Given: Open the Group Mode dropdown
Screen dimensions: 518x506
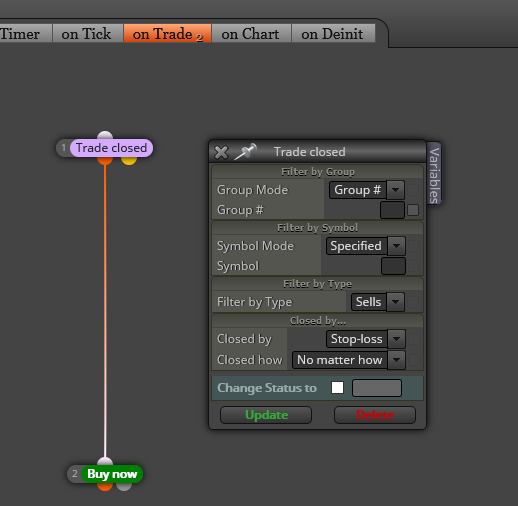Looking at the screenshot, I should tap(367, 190).
